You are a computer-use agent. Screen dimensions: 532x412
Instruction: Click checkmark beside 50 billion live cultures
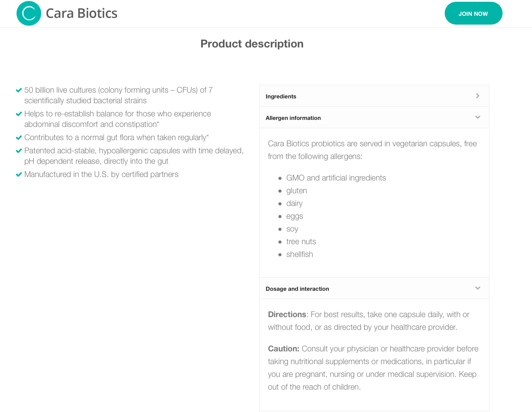point(19,90)
